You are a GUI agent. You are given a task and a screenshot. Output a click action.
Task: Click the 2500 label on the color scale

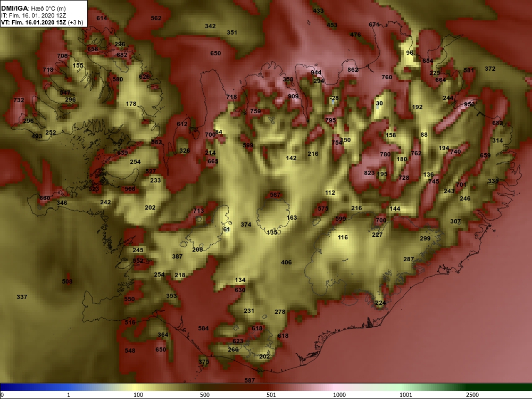point(472,395)
